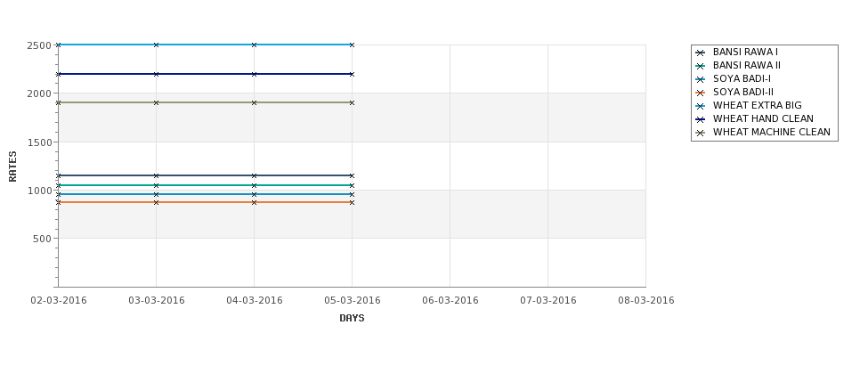The height and width of the screenshot is (382, 868).
Task: Click the BANSI RAWA I legend marker icon
Action: click(701, 53)
